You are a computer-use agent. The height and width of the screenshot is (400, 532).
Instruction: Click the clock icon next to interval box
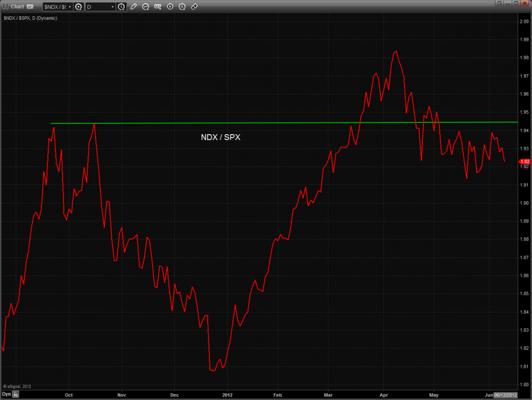(122, 7)
